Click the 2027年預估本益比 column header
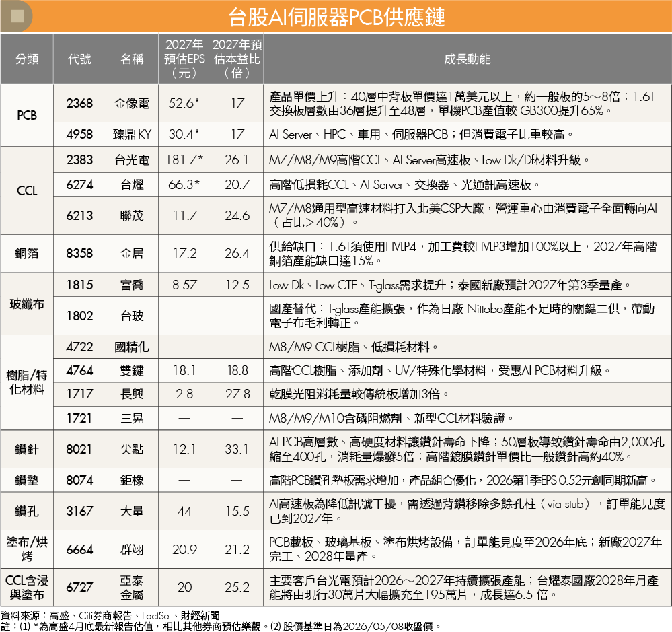 click(237, 59)
